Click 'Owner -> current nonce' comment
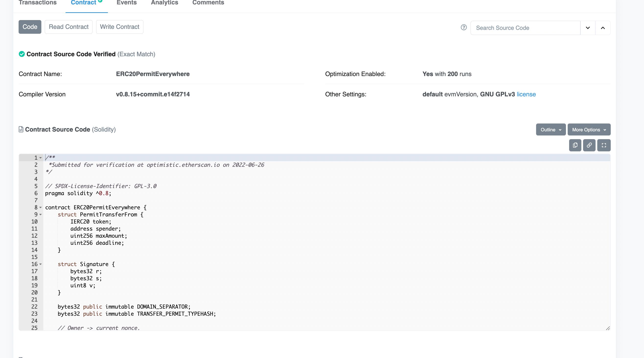The image size is (644, 358). coord(99,328)
